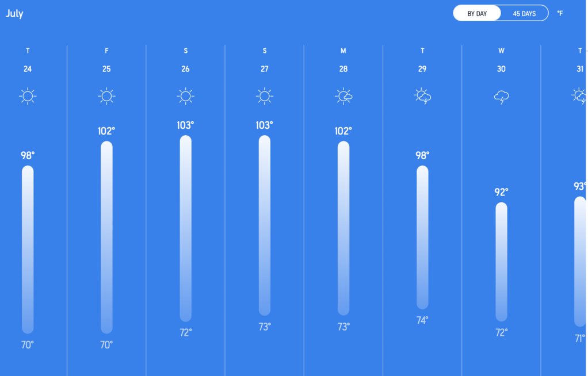This screenshot has width=588, height=376.
Task: Click the sun icon for Sunday 27
Action: click(x=265, y=97)
